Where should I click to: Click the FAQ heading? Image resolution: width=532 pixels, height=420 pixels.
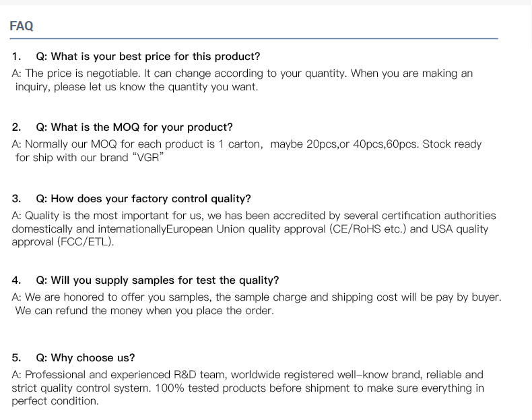point(22,26)
